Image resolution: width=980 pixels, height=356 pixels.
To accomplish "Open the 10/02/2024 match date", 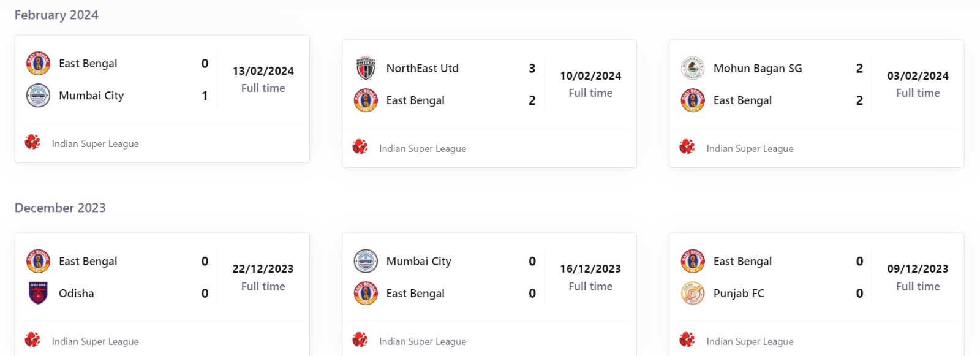I will (x=590, y=76).
